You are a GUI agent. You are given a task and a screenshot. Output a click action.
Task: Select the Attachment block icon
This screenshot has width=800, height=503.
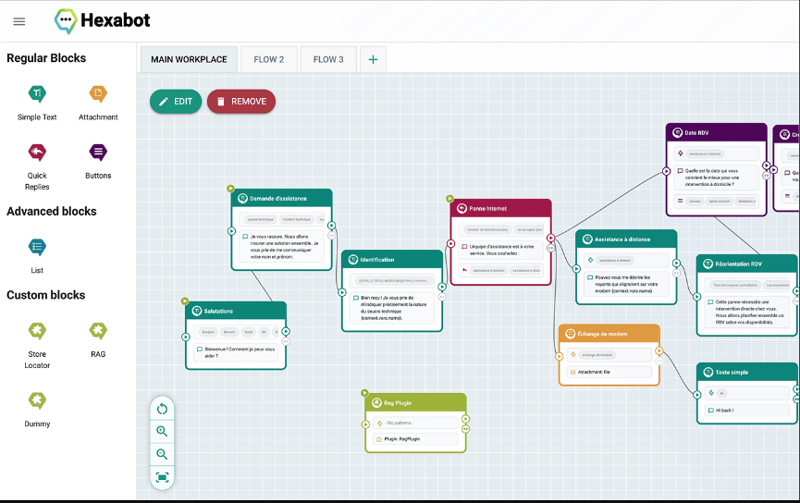98,94
